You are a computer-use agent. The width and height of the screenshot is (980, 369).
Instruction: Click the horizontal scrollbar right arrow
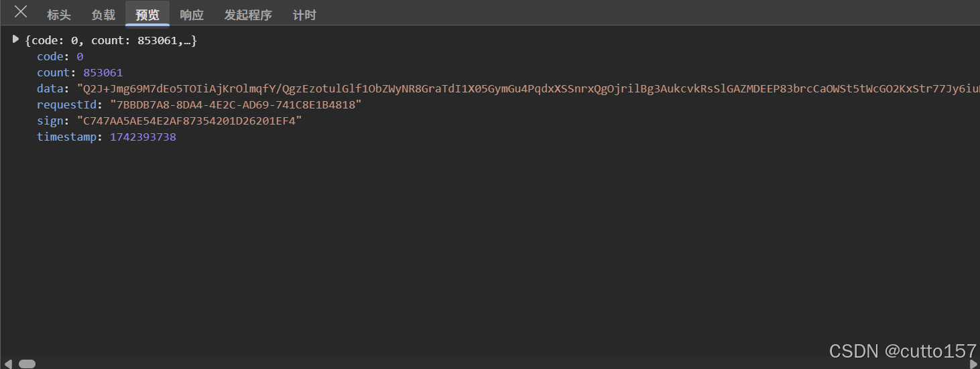pyautogui.click(x=973, y=364)
